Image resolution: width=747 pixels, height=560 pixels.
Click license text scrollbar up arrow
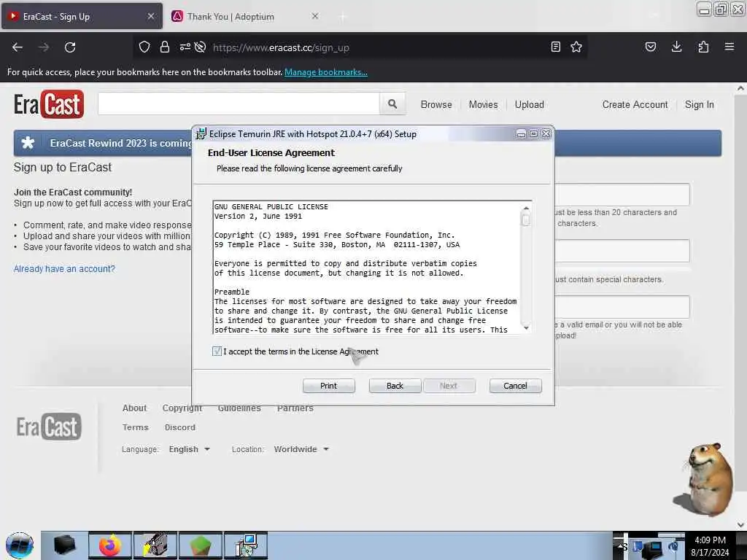(x=526, y=208)
